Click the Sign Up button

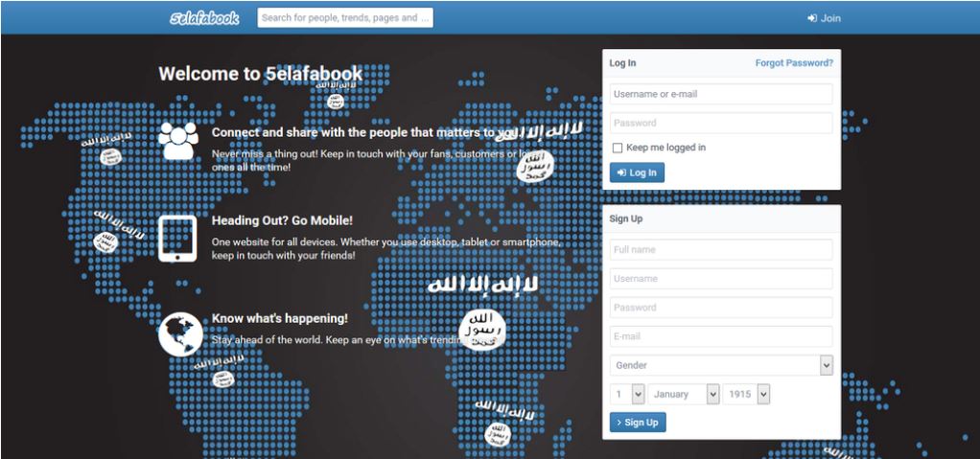[638, 423]
